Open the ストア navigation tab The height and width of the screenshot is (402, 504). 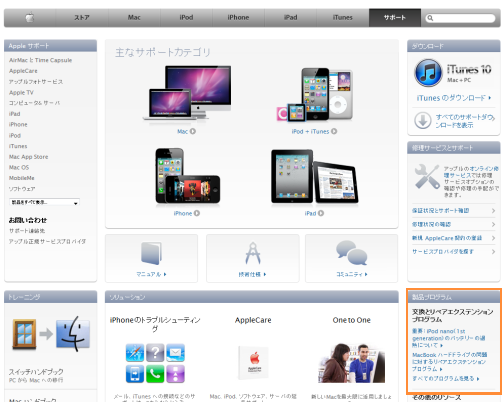[82, 18]
